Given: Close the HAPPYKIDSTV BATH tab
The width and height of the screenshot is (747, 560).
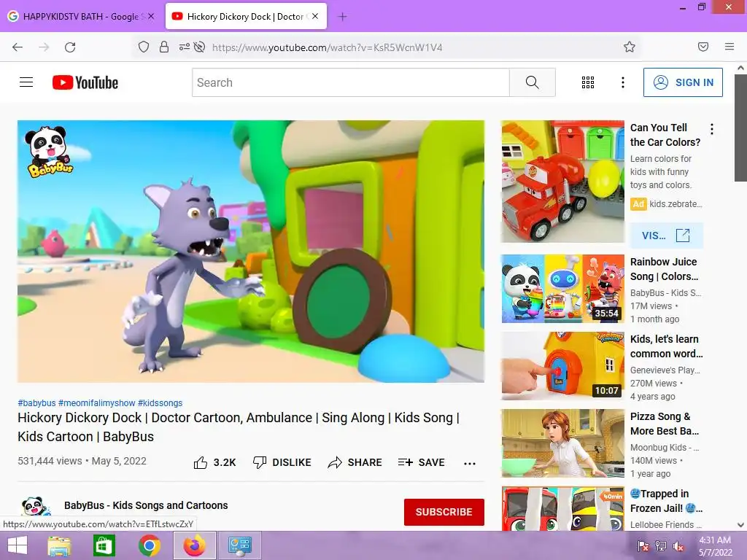Looking at the screenshot, I should [x=151, y=16].
